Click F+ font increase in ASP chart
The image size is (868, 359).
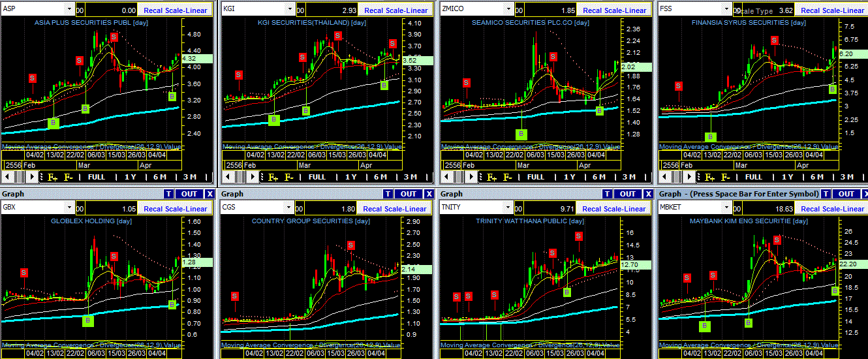[52, 177]
